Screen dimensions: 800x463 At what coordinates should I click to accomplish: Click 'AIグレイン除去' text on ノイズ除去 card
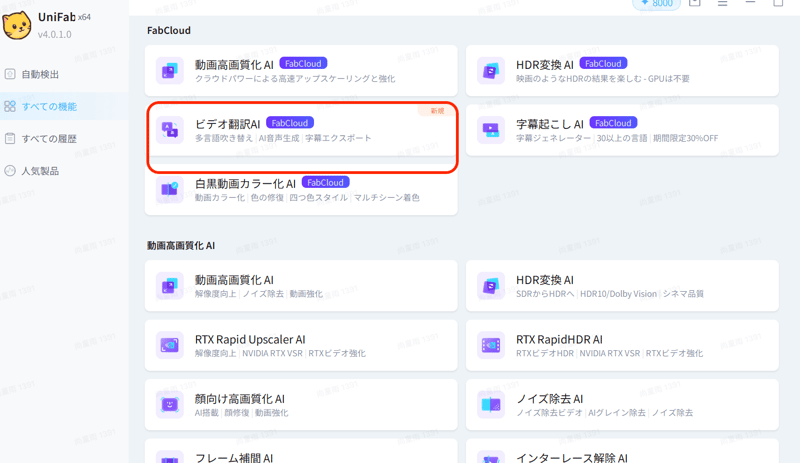pyautogui.click(x=617, y=413)
